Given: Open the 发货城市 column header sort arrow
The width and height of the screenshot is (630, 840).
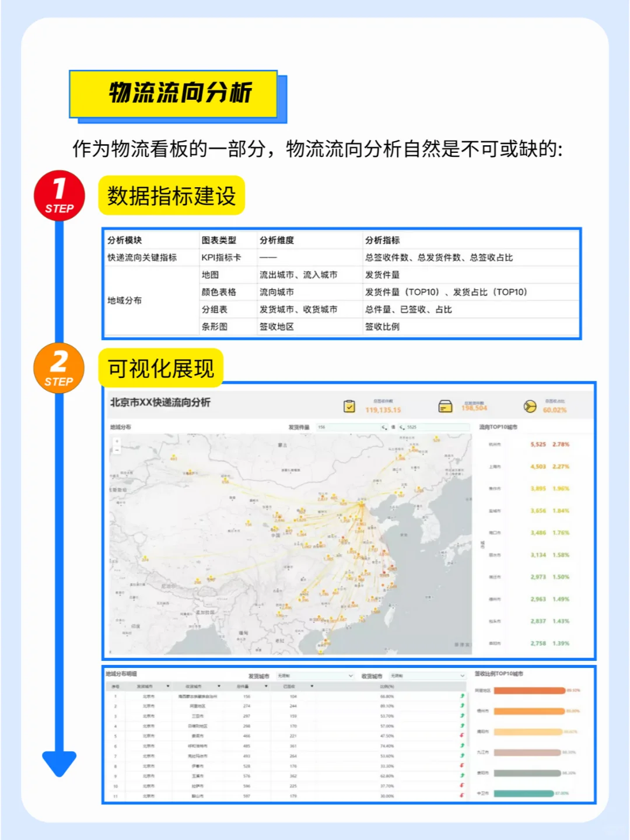Looking at the screenshot, I should pos(168,686).
